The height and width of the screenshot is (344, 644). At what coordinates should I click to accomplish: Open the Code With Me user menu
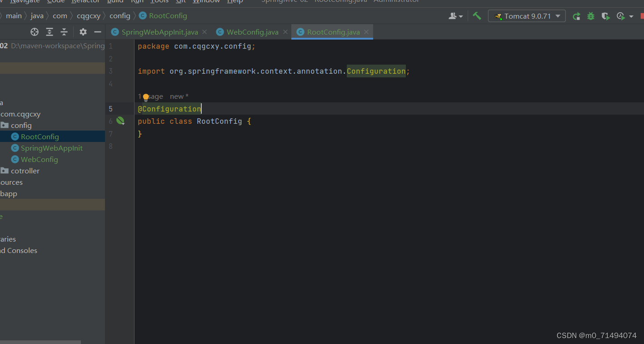455,16
